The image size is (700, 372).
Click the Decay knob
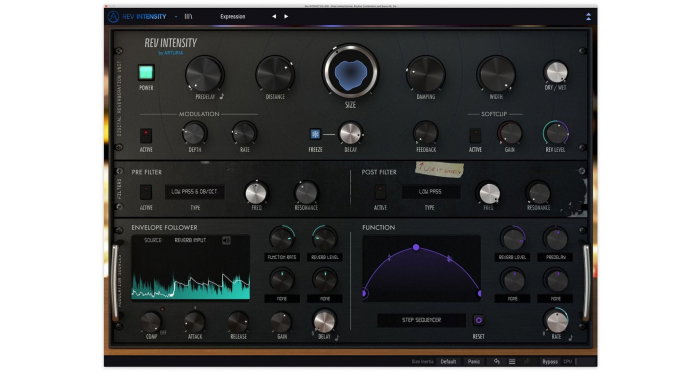click(350, 133)
